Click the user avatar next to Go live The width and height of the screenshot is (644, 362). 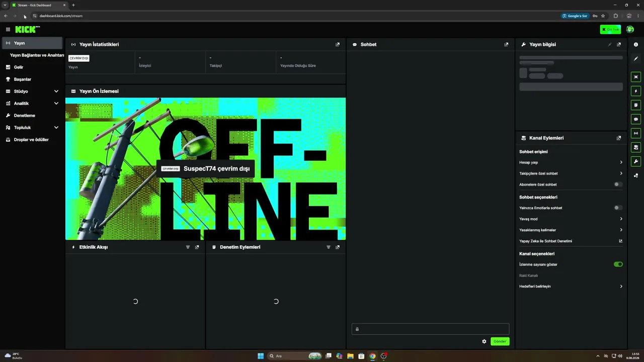[x=630, y=29]
